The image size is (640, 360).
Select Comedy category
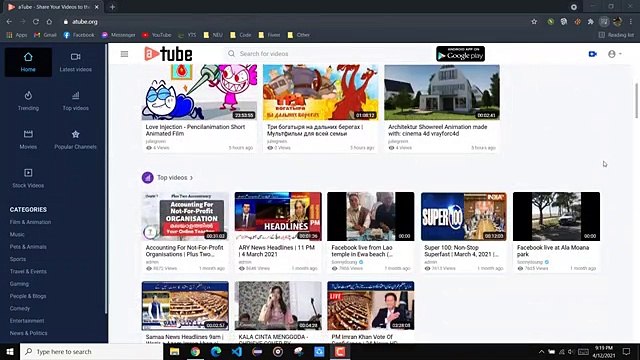click(20, 308)
